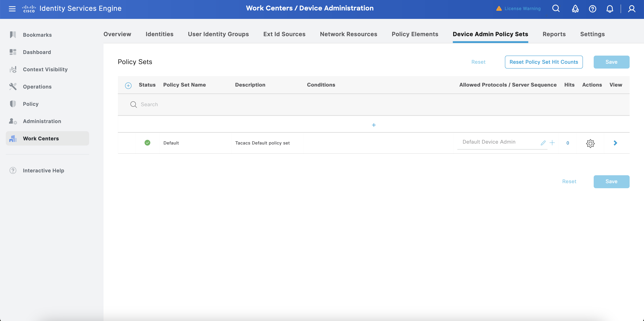
Task: Open the user account profile icon
Action: tap(631, 9)
